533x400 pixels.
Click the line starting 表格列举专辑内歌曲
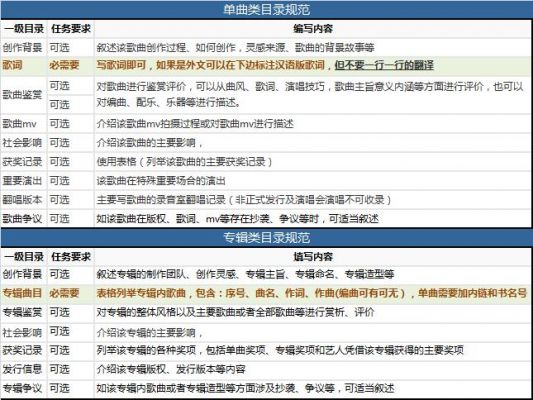pos(312,293)
